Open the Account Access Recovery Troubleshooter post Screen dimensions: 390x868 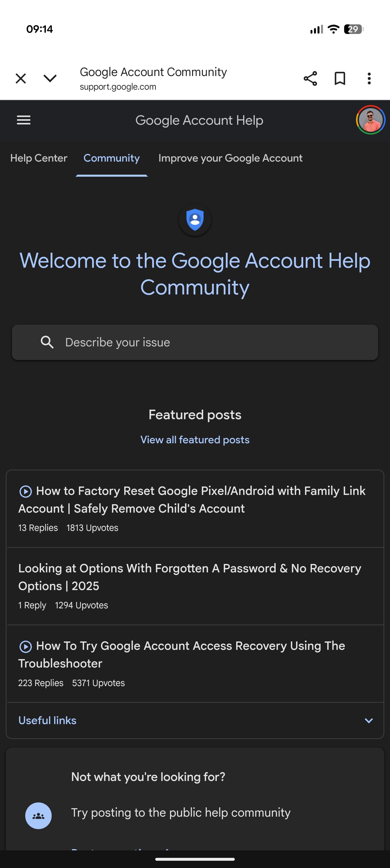pyautogui.click(x=182, y=655)
